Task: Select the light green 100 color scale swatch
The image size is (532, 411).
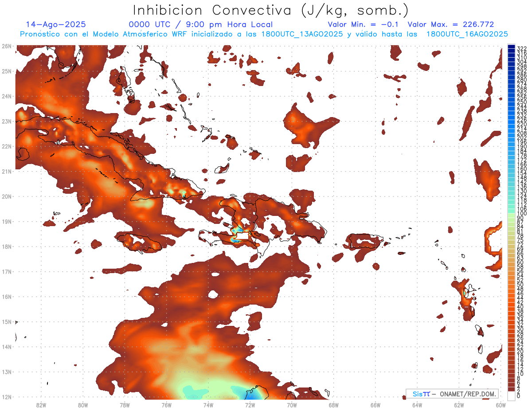Action: [511, 214]
